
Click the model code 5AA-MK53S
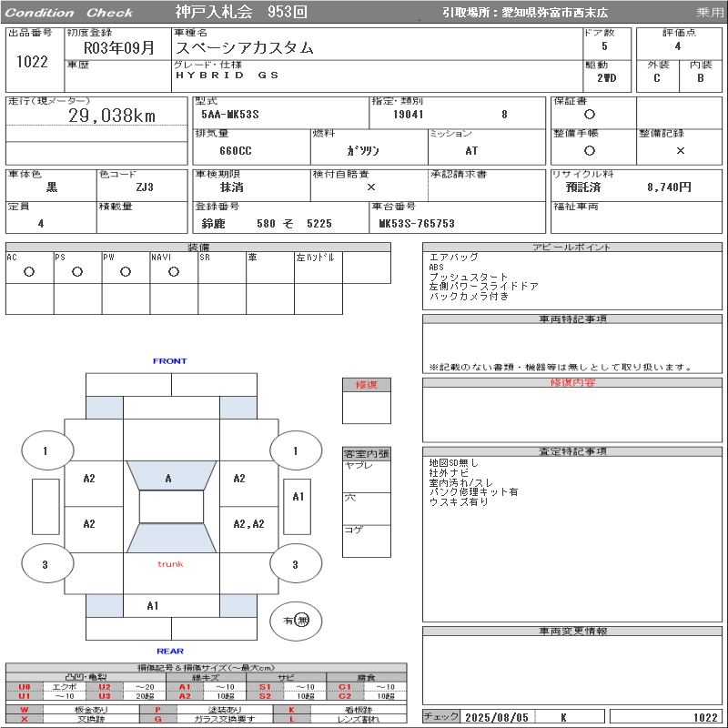coord(230,115)
